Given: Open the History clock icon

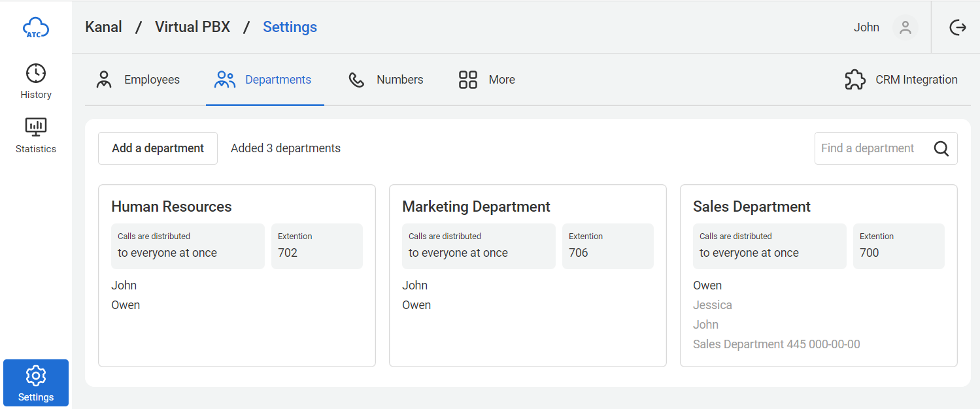Looking at the screenshot, I should [x=35, y=73].
